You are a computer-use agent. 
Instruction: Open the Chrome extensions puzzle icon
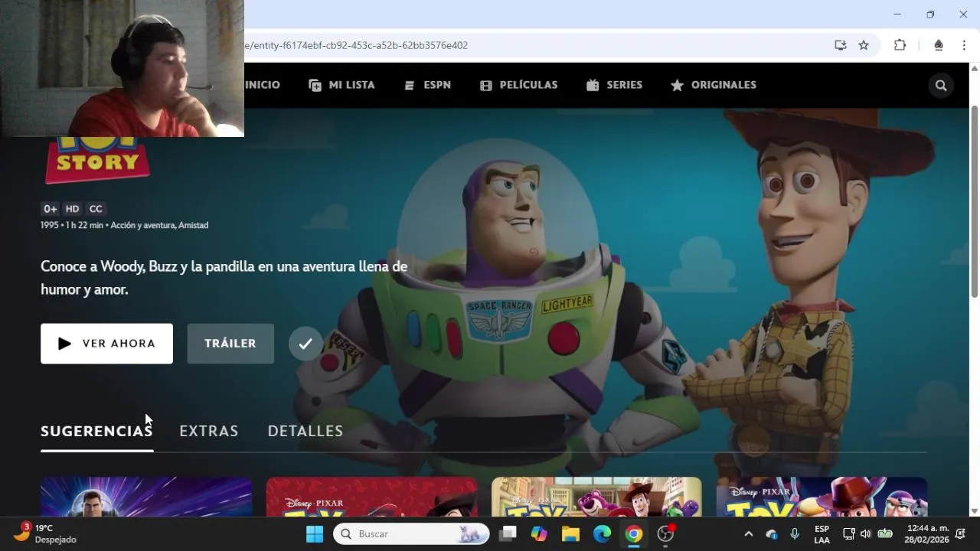(900, 45)
